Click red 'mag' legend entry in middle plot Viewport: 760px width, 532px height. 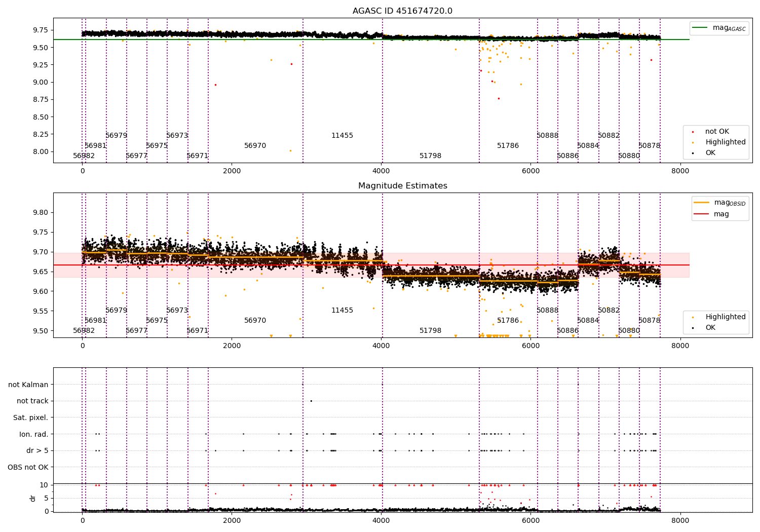[712, 214]
